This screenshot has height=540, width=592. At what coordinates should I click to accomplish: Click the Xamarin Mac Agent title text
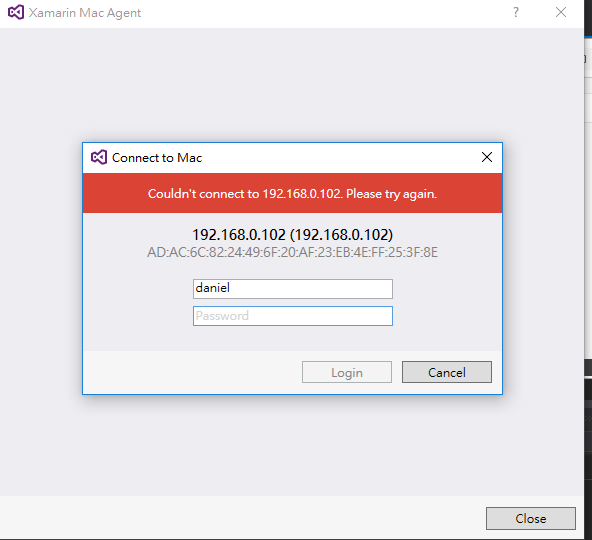click(x=85, y=13)
